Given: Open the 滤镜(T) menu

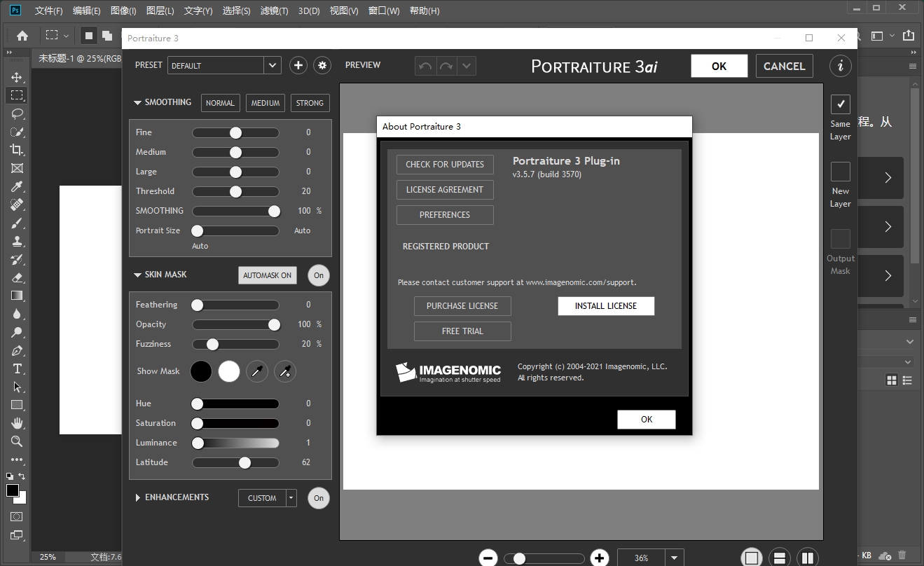Looking at the screenshot, I should (x=274, y=11).
